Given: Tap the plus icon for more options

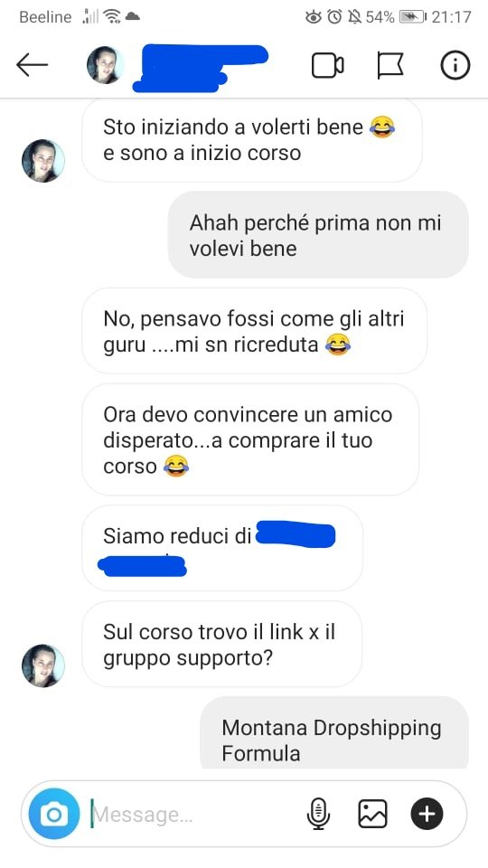Looking at the screenshot, I should (x=427, y=814).
